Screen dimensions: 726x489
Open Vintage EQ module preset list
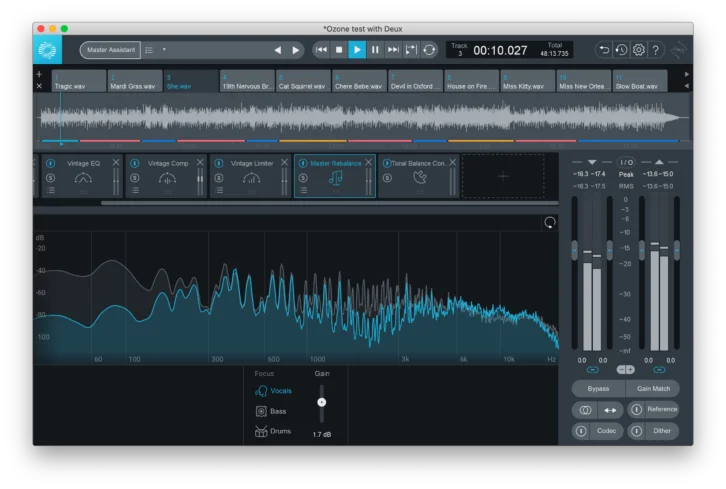(x=51, y=190)
